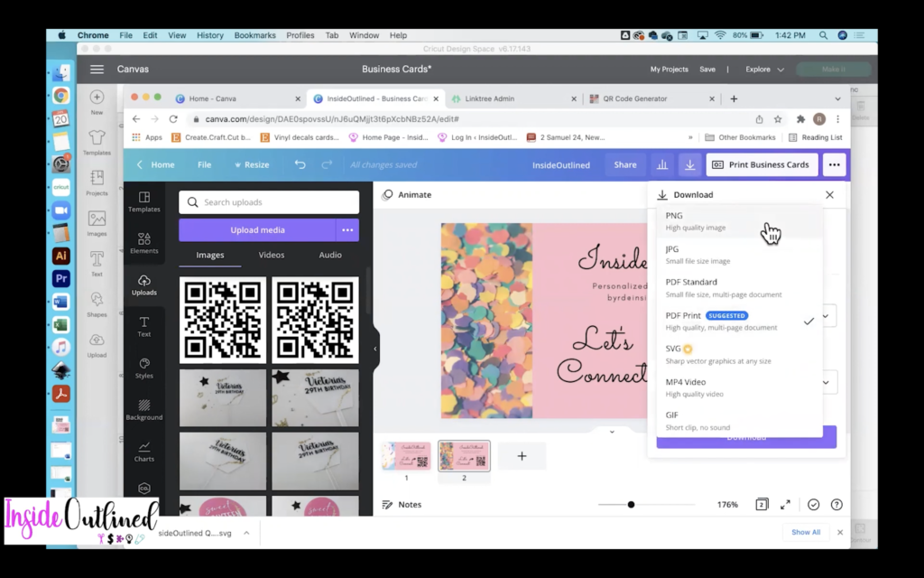The image size is (924, 578).
Task: Select page 2 thumbnail at the bottom
Action: point(464,456)
